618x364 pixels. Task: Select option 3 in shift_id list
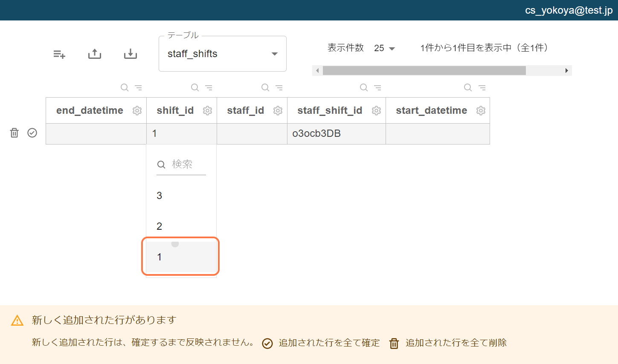(181, 196)
